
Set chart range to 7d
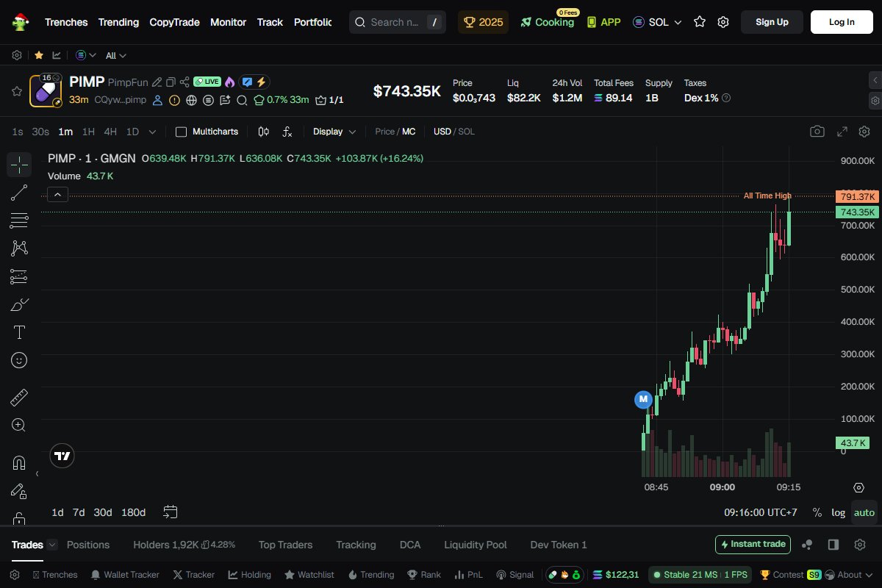tap(79, 512)
